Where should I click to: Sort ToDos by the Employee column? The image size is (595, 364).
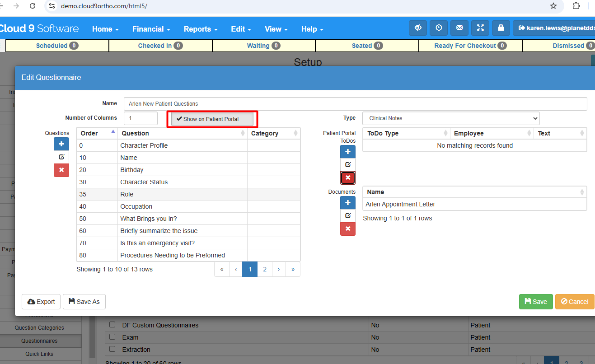492,133
